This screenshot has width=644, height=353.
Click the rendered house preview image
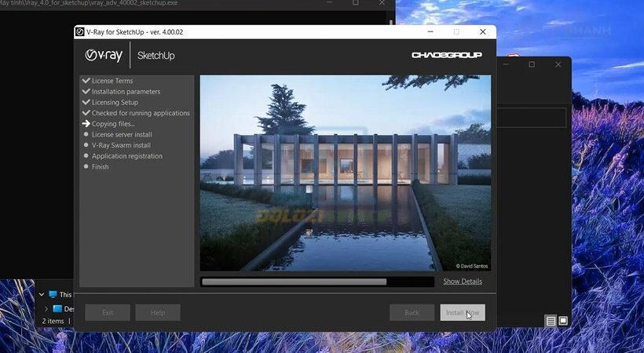click(346, 173)
